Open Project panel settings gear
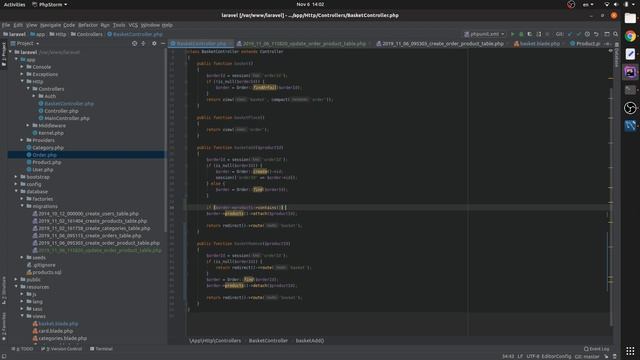The height and width of the screenshot is (360, 640). (154, 43)
